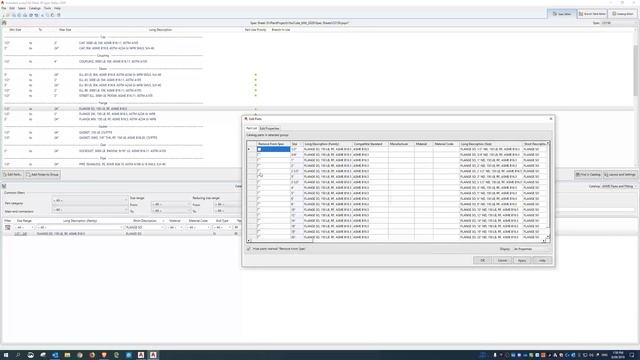Viewport: 640px width, 360px height.
Task: Click the Size column header in Edit Parts
Action: 297,144
